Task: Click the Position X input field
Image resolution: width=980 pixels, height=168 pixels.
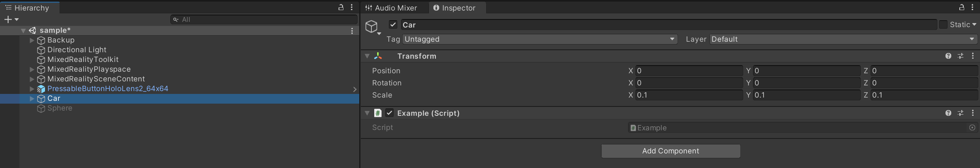Action: pos(688,71)
